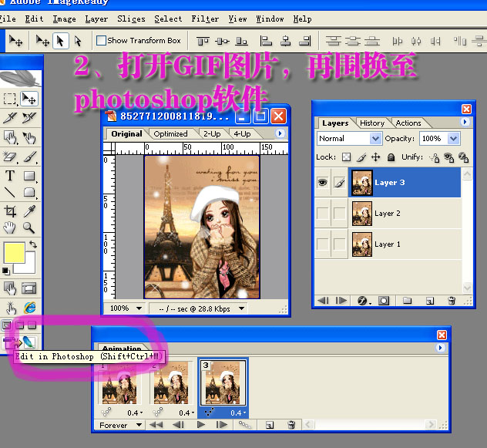Click Align left edges icon
This screenshot has height=448, width=487.
pyautogui.click(x=266, y=41)
